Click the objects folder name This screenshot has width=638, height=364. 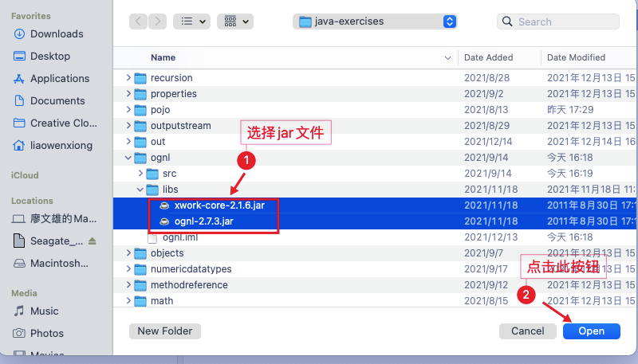167,253
